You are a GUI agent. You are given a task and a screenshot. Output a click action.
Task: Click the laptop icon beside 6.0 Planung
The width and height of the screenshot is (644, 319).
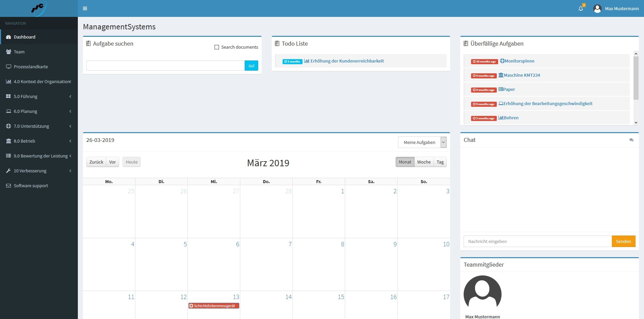(8, 111)
